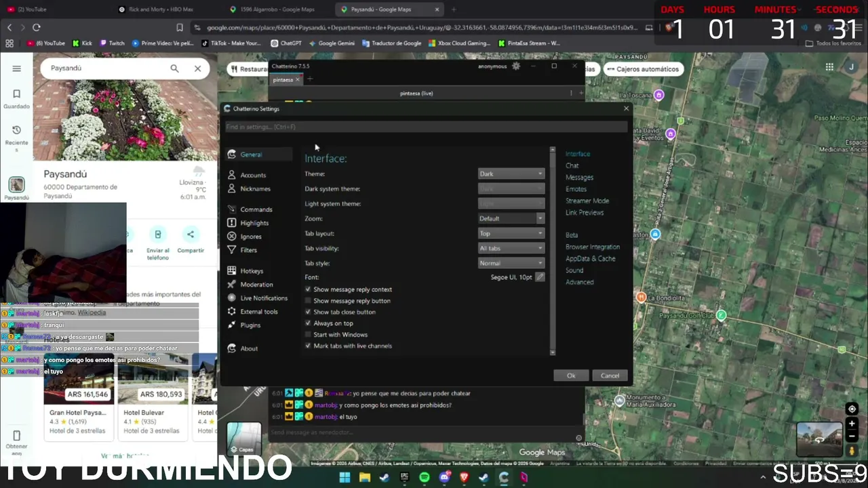Clear the Paysandú search in Google Maps
Image resolution: width=868 pixels, height=488 pixels.
point(197,68)
